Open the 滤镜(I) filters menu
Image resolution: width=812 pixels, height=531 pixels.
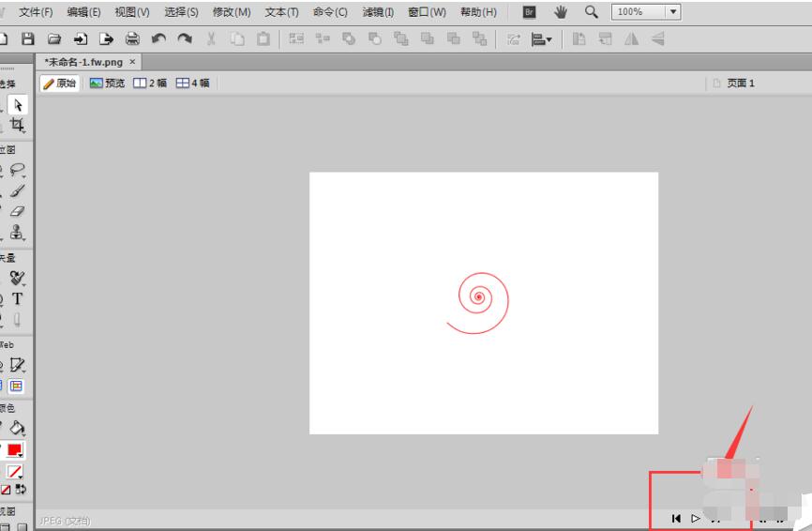378,12
